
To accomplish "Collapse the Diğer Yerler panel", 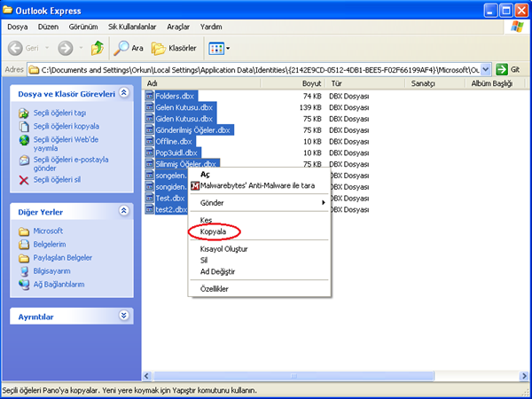I will [123, 211].
